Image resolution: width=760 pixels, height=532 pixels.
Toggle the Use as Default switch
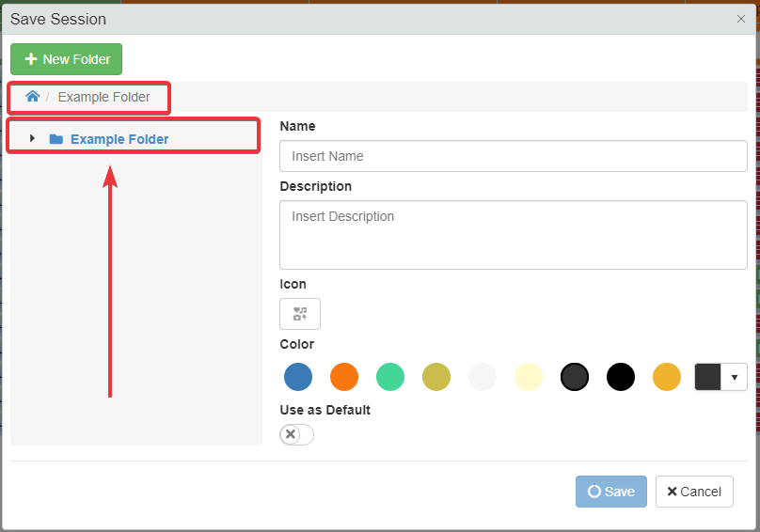296,434
